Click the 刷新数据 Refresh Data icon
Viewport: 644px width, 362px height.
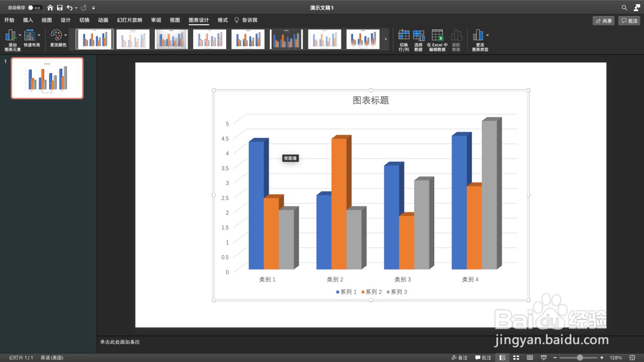pos(456,40)
